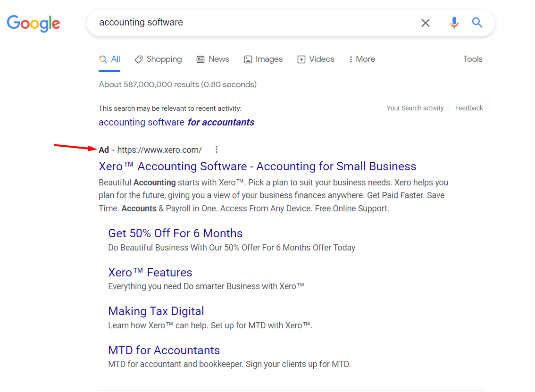Open three-dot menu beside xero.com ad URL
The image size is (535, 392).
[x=217, y=150]
